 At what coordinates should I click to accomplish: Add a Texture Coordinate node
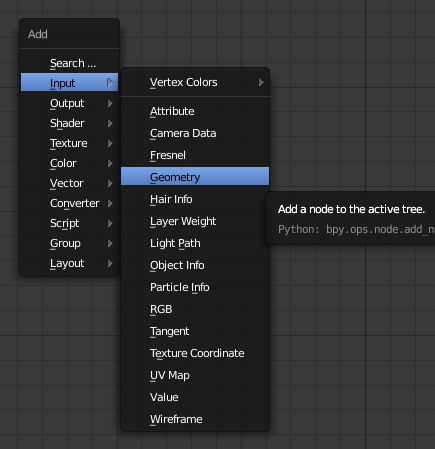[195, 353]
